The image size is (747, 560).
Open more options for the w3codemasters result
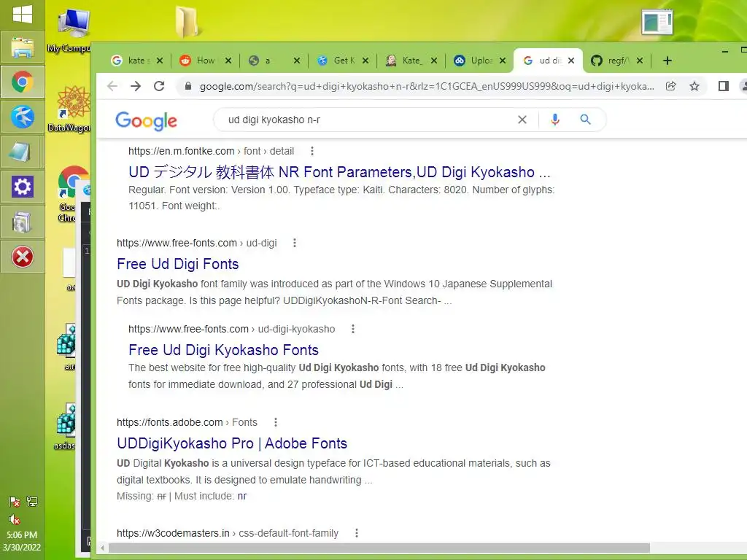pyautogui.click(x=357, y=533)
